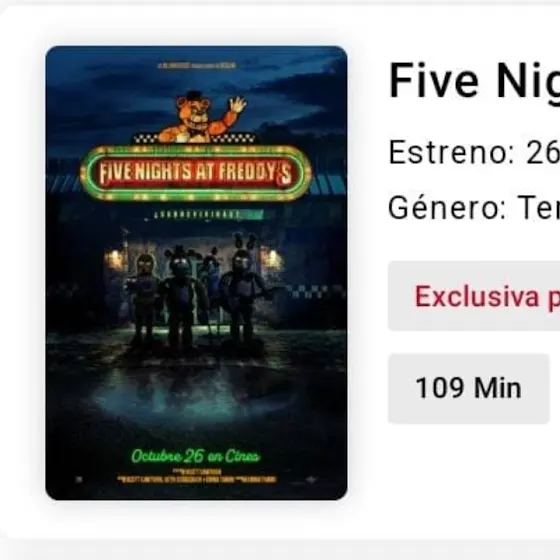Click the movie title beginning 'Five Nig'
560x560 pixels.
pos(474,82)
